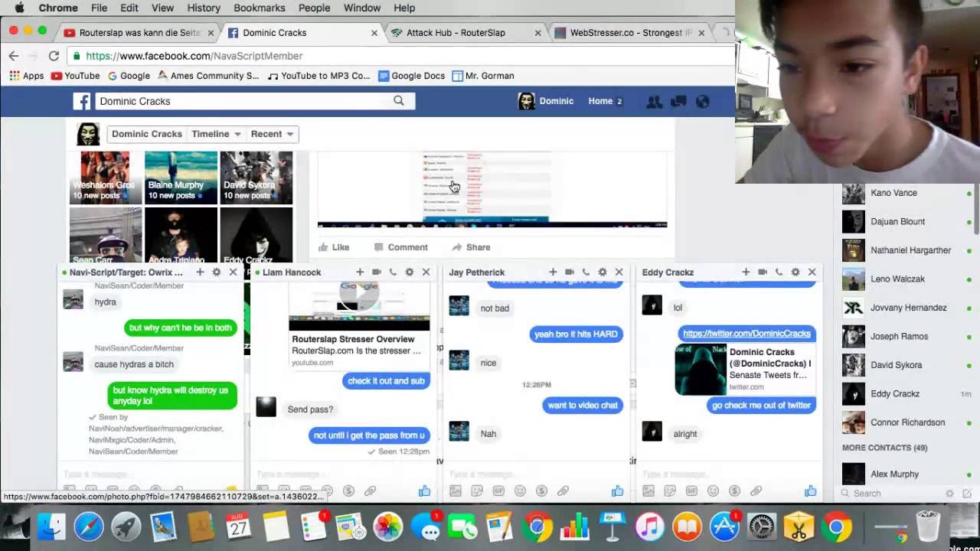Open the Timeline dropdown
The image size is (980, 551).
pyautogui.click(x=216, y=134)
